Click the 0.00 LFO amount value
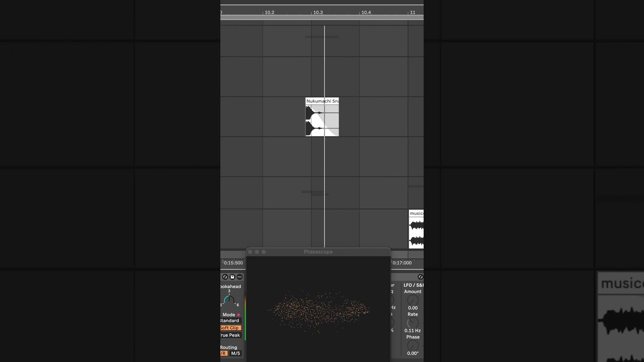The height and width of the screenshot is (362, 644). point(413,308)
